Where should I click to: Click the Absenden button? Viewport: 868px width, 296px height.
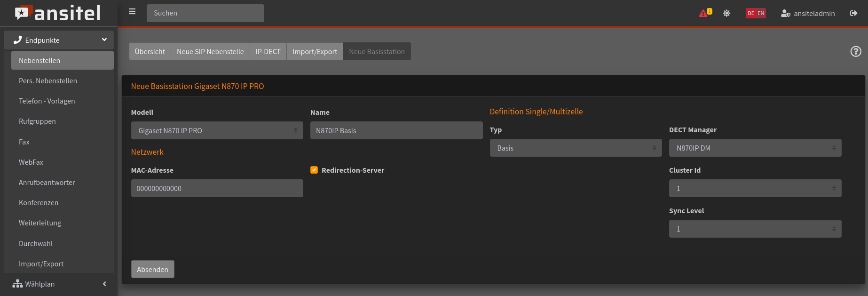coord(152,269)
